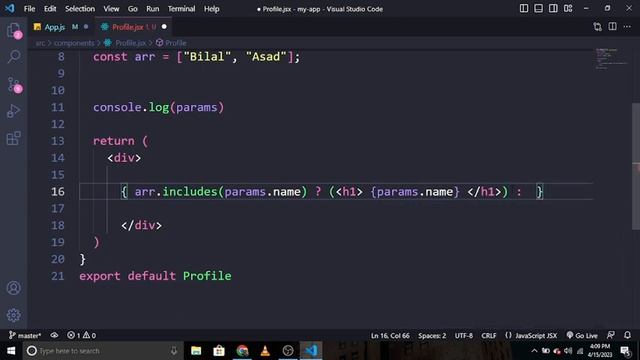Toggle Panel layout icon
Viewport: 640px width, 360px height.
[538, 8]
